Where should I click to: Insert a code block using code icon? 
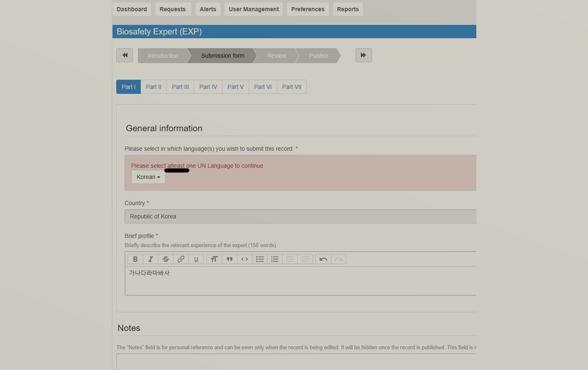coord(245,259)
